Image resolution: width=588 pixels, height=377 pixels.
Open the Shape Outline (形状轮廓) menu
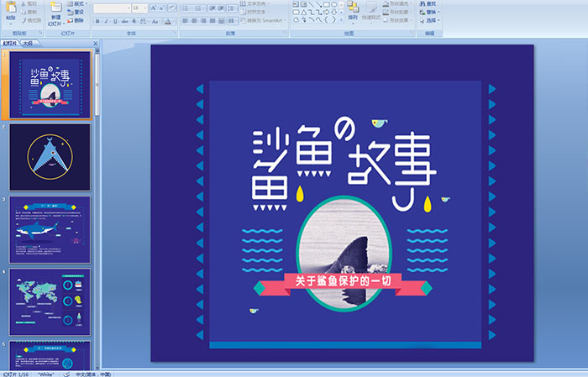(397, 12)
